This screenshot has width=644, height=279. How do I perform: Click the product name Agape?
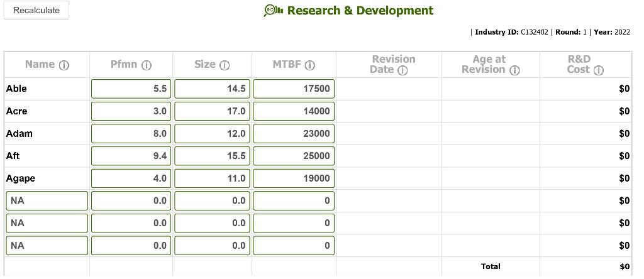21,178
